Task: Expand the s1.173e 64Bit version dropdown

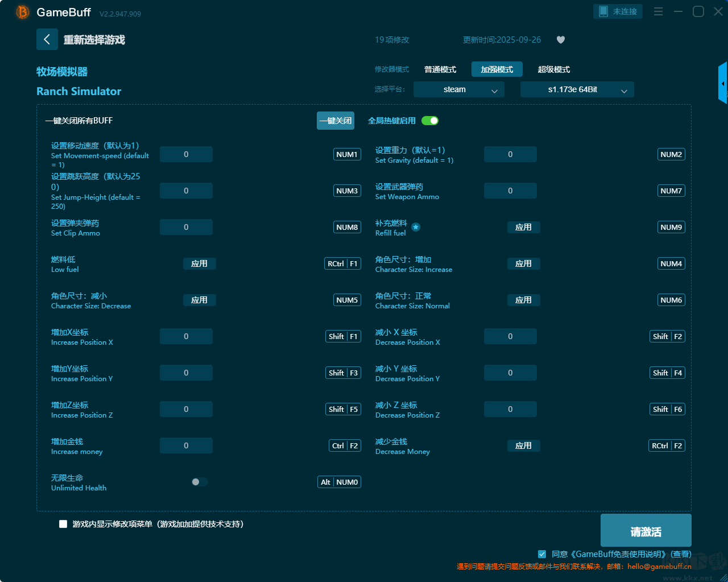Action: [577, 89]
